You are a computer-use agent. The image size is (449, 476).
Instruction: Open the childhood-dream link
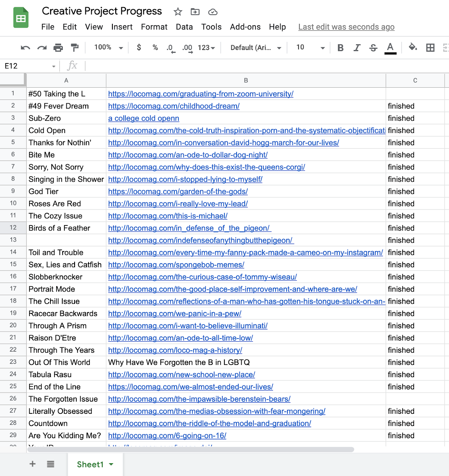pos(174,106)
